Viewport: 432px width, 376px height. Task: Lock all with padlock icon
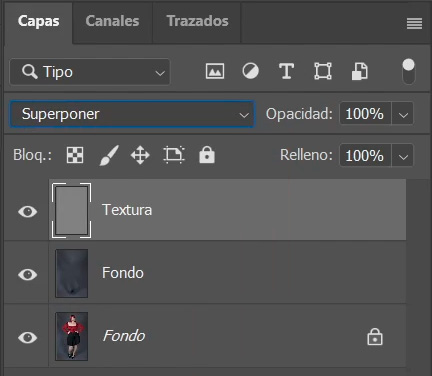pos(207,155)
